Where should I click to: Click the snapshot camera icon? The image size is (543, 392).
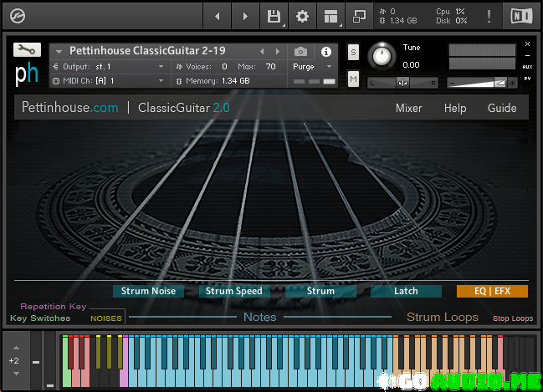coord(300,51)
